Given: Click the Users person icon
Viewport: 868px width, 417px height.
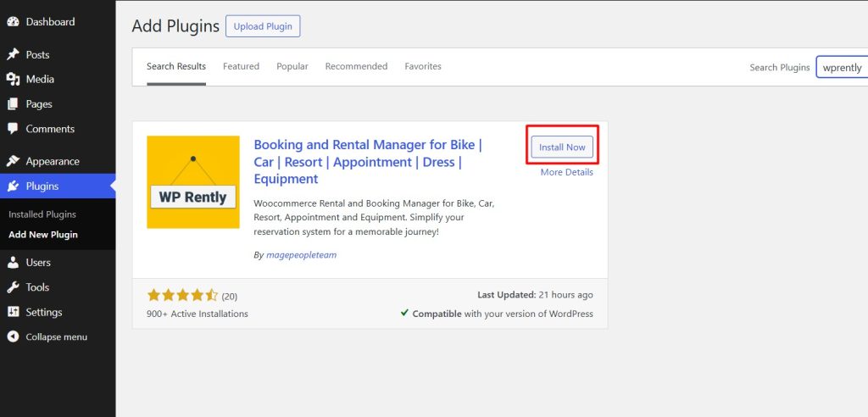Looking at the screenshot, I should [x=13, y=263].
